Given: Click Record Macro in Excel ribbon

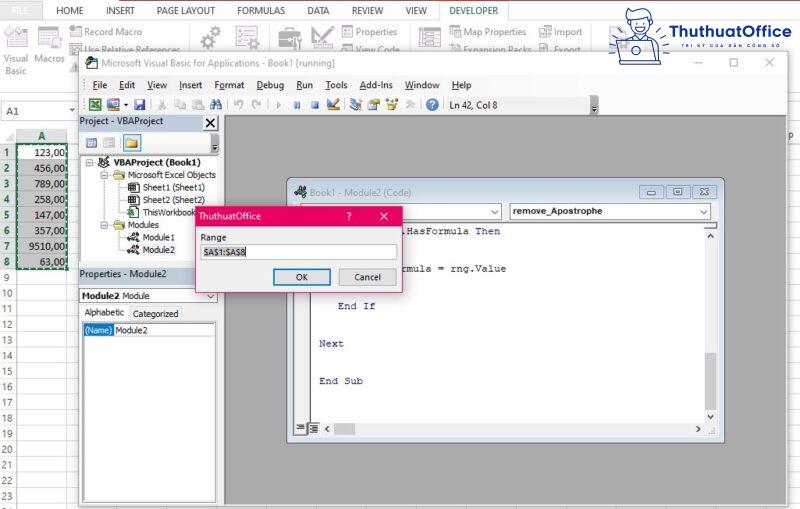Looking at the screenshot, I should coord(106,32).
